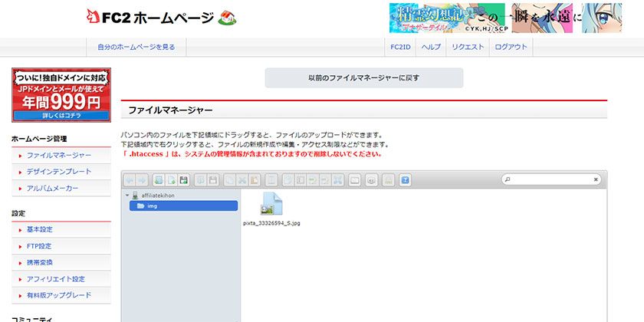Click the ログアウト link
Viewport: 644px width, 322px height.
(x=511, y=47)
